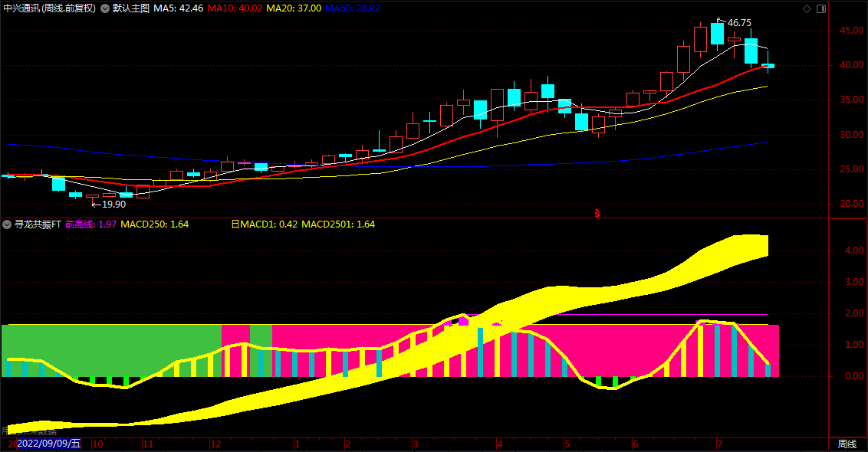Select the MA60: 28.92 value
The image size is (868, 452).
click(x=352, y=8)
